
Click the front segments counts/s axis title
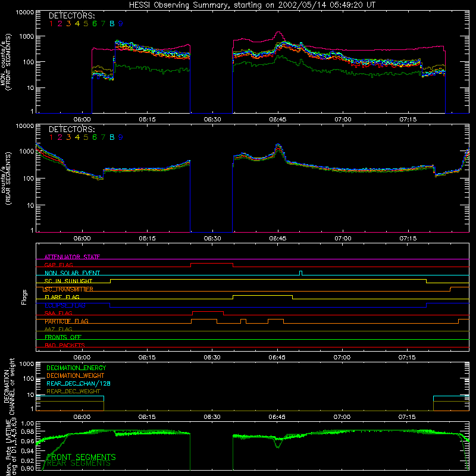click(6, 62)
